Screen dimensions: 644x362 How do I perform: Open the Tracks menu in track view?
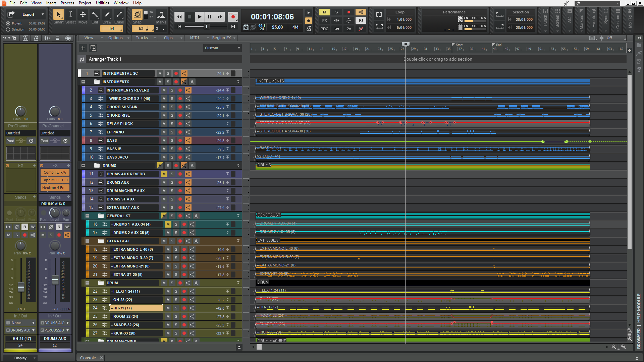(145, 38)
